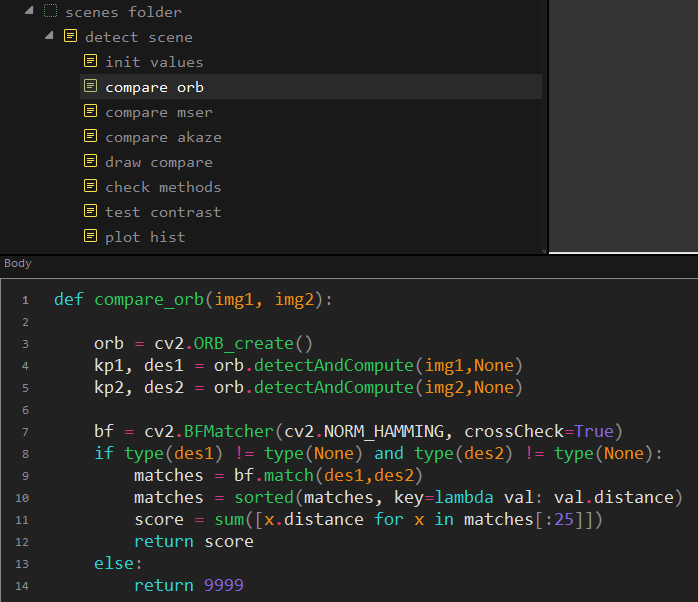The height and width of the screenshot is (602, 698).
Task: Click the plot hist node icon
Action: click(90, 236)
